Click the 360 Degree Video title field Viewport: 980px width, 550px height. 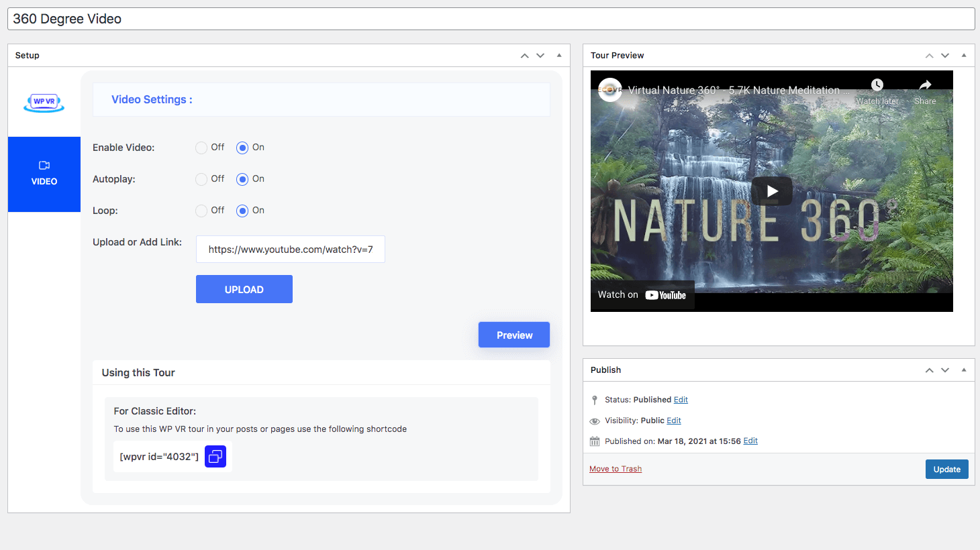(x=491, y=19)
